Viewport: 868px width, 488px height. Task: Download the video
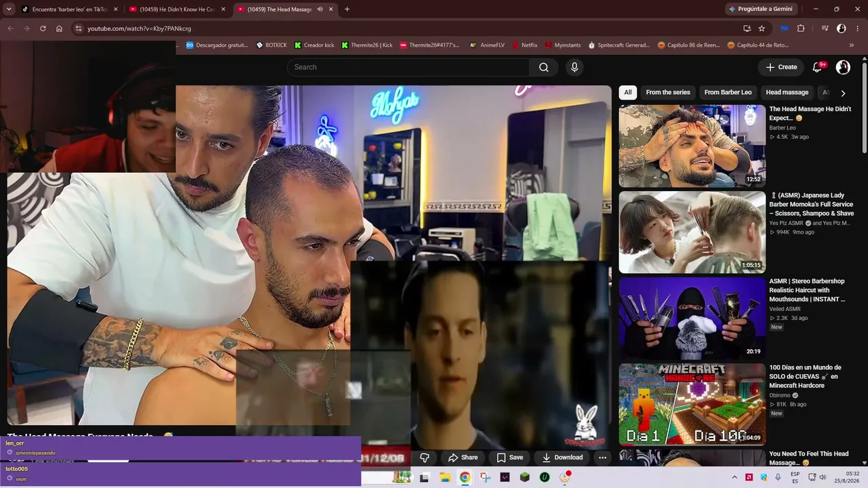coord(562,457)
